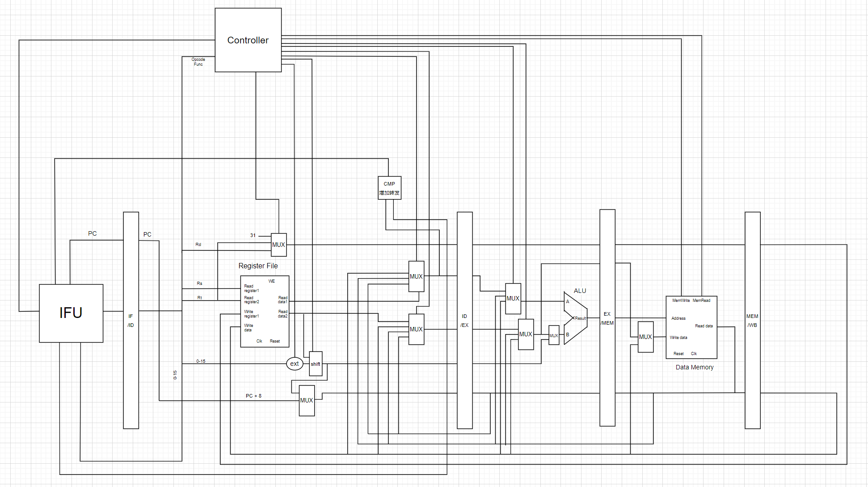Click the small MUX feeding ALU input B
Screen dimensions: 868x487
tap(554, 335)
